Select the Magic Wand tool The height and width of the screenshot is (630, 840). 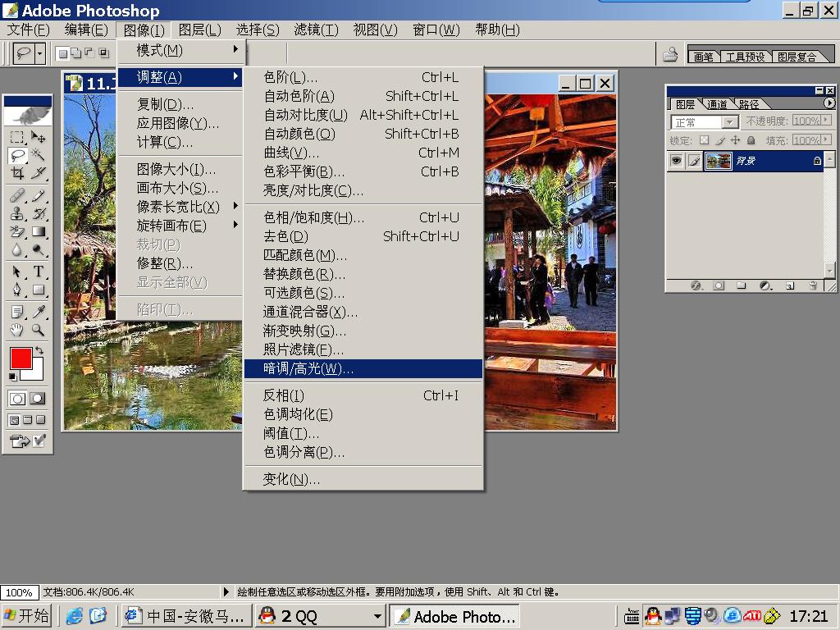coord(38,154)
